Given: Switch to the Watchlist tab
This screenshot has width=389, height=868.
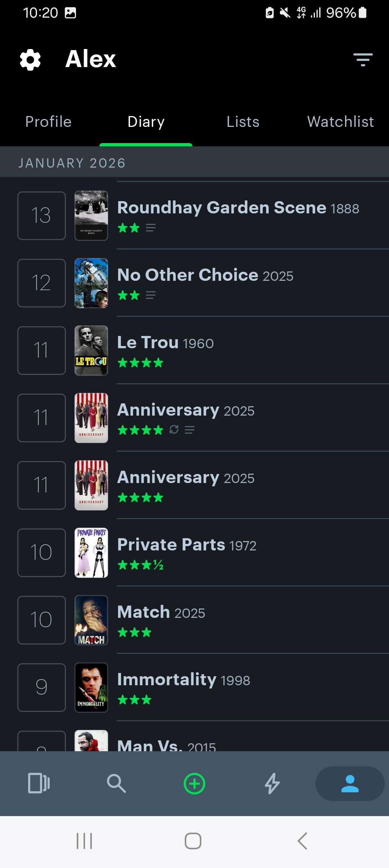Looking at the screenshot, I should 340,122.
